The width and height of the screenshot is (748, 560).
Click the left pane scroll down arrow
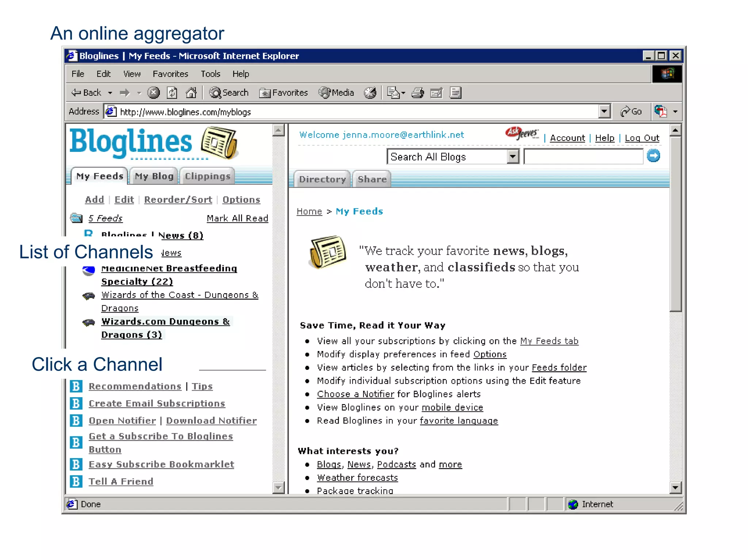click(278, 487)
